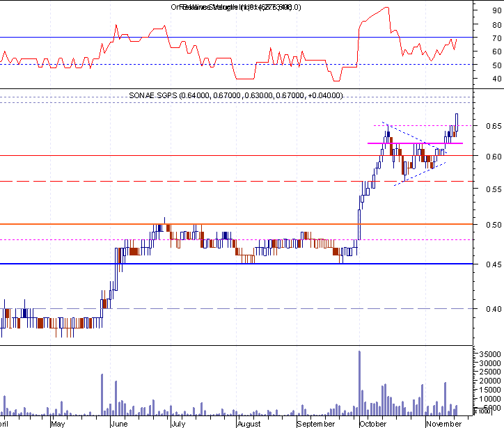Click the 0.40 price axis label

(494, 309)
